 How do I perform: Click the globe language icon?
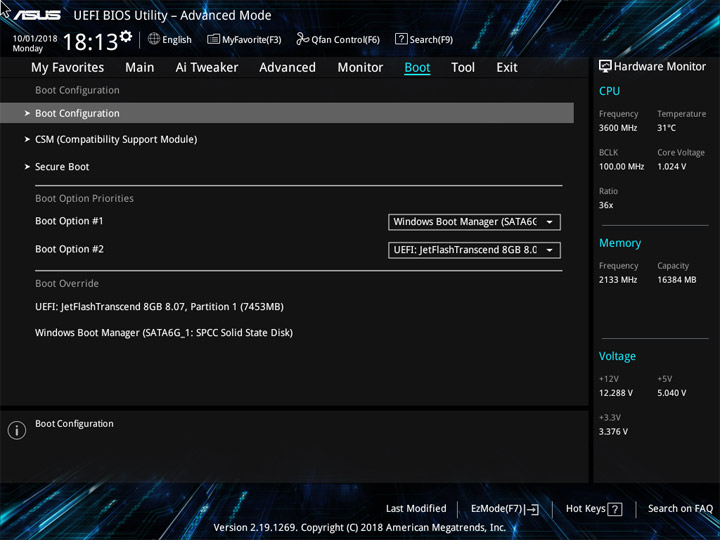point(154,39)
